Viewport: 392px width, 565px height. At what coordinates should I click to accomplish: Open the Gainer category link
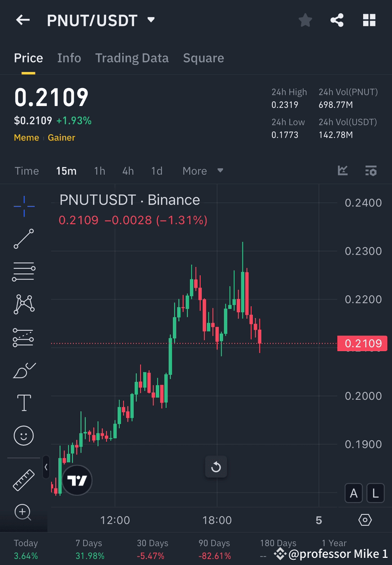click(62, 138)
